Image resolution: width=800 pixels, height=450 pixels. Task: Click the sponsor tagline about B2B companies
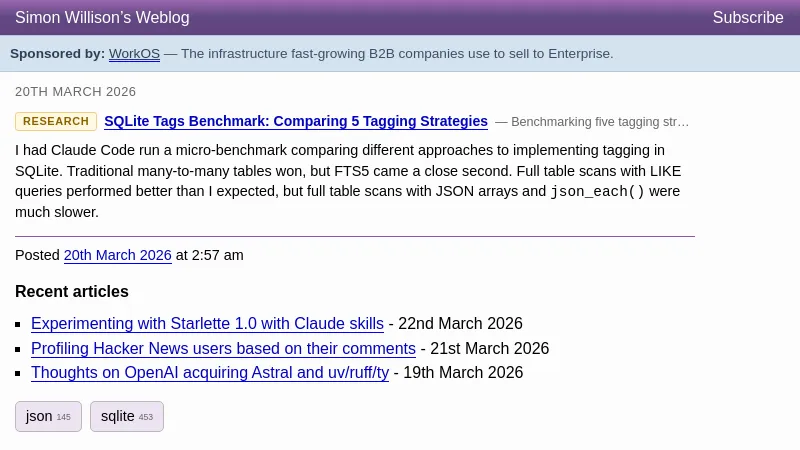(397, 54)
